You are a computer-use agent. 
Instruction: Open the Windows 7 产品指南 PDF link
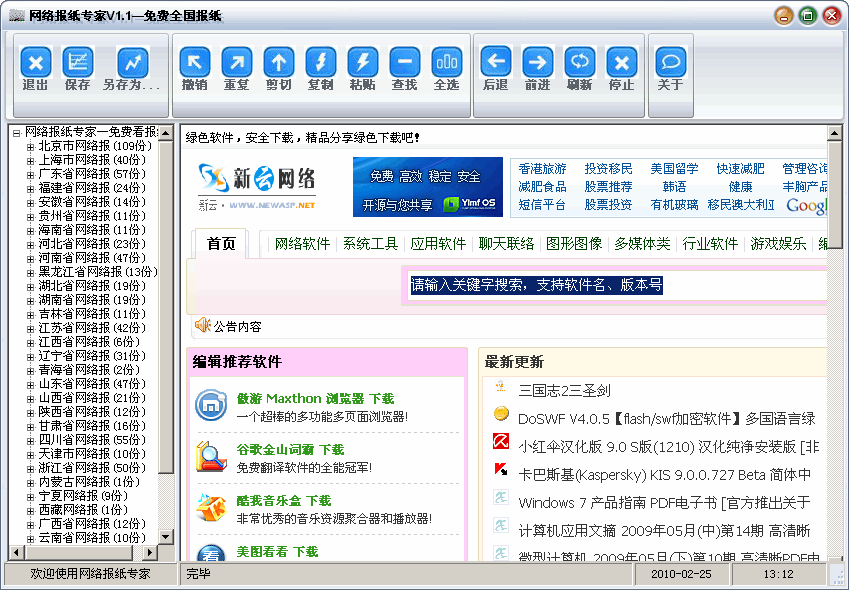[664, 503]
